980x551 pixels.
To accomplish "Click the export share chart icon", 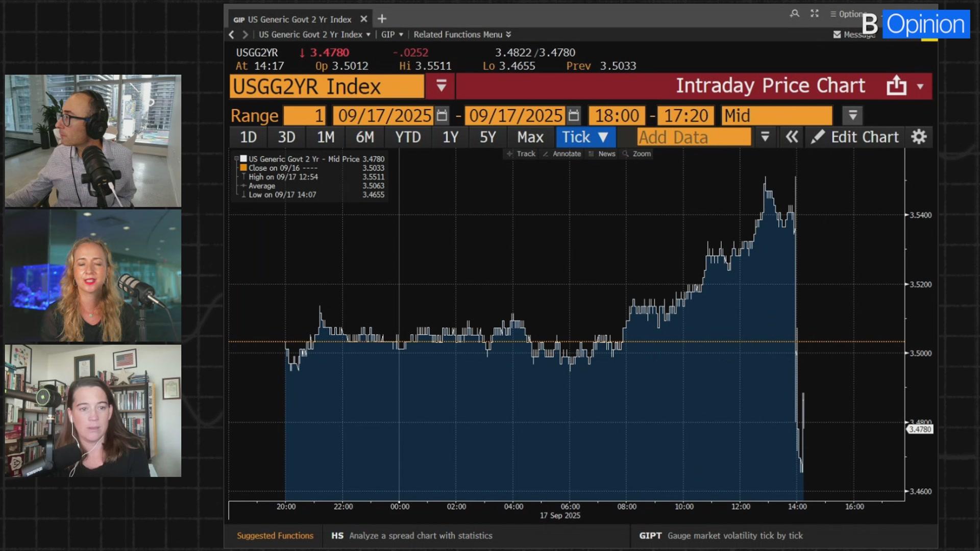I will point(896,86).
